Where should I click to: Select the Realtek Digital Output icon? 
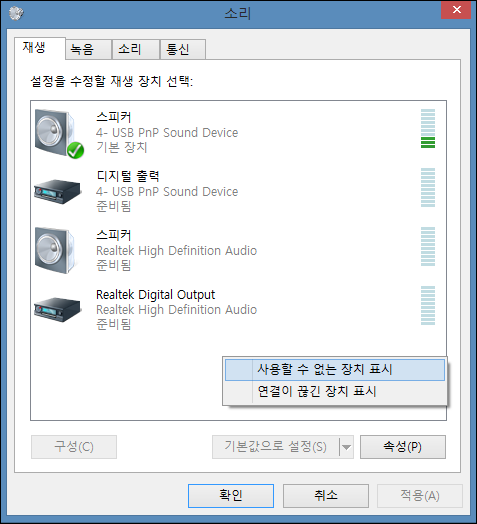tap(57, 309)
